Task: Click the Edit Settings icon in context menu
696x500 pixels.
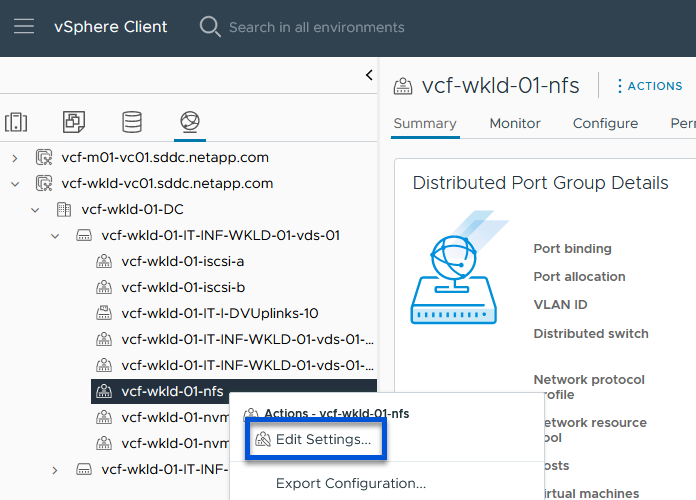Action: (263, 439)
